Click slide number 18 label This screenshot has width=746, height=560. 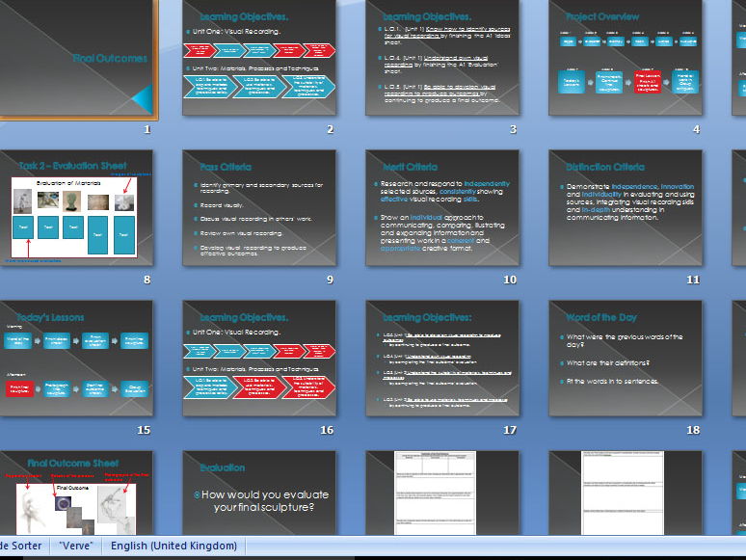tap(693, 430)
